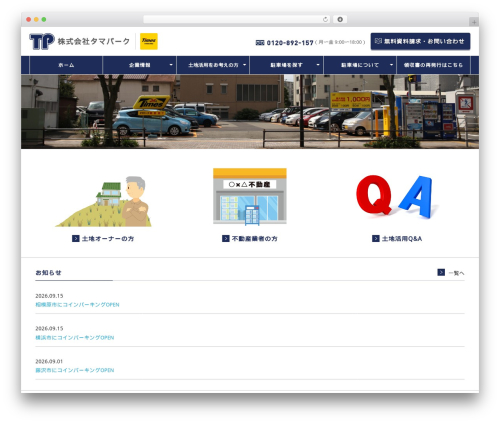Open the 無料資料請求・お問い合わせ button
The width and height of the screenshot is (500, 423).
coord(420,41)
